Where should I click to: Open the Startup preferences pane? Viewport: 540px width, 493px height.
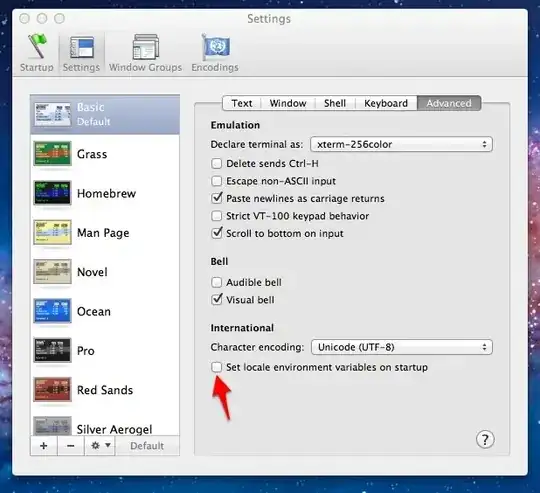pos(37,53)
